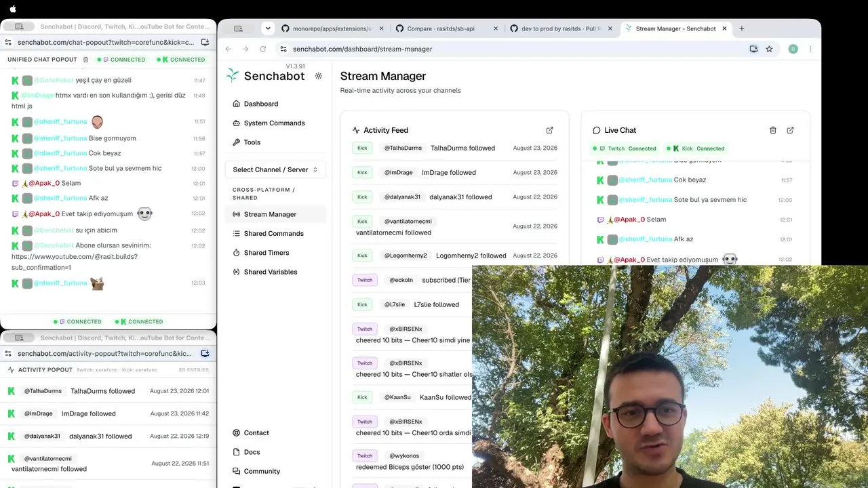Click the chat-popout window address bar
This screenshot has width=868, height=488.
click(x=106, y=42)
